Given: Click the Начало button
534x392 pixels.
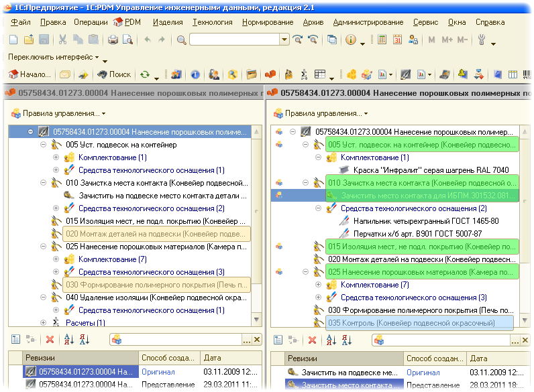Looking at the screenshot, I should pos(30,74).
